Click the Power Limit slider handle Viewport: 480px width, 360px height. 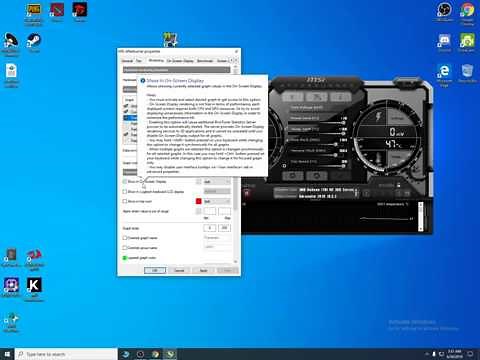click(x=343, y=123)
